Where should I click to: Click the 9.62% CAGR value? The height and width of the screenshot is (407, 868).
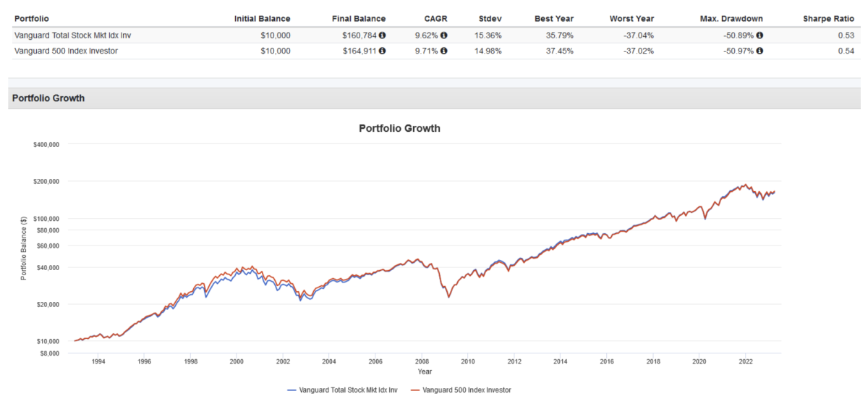(x=427, y=35)
